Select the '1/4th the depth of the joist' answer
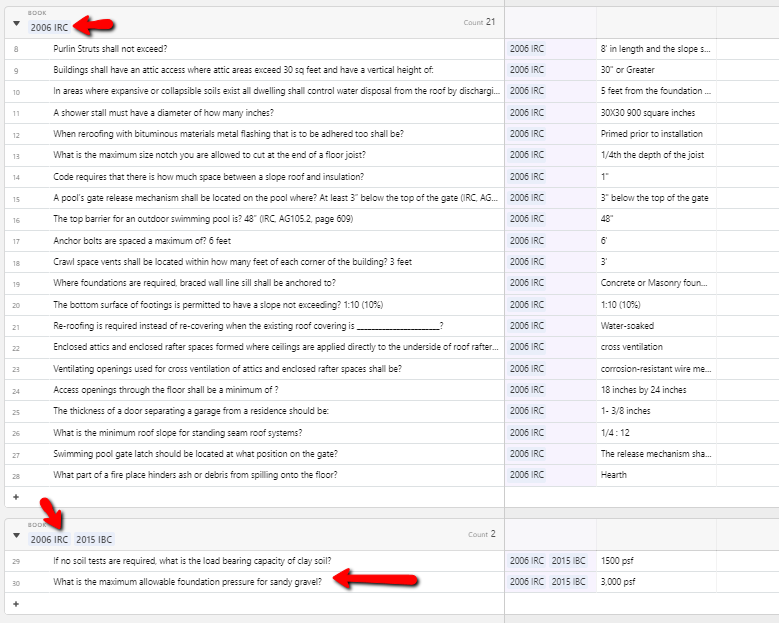Image resolution: width=779 pixels, height=623 pixels. tap(652, 155)
